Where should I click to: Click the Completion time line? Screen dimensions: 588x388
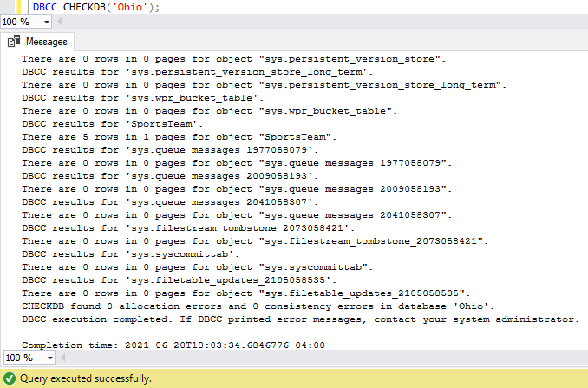[x=173, y=345]
